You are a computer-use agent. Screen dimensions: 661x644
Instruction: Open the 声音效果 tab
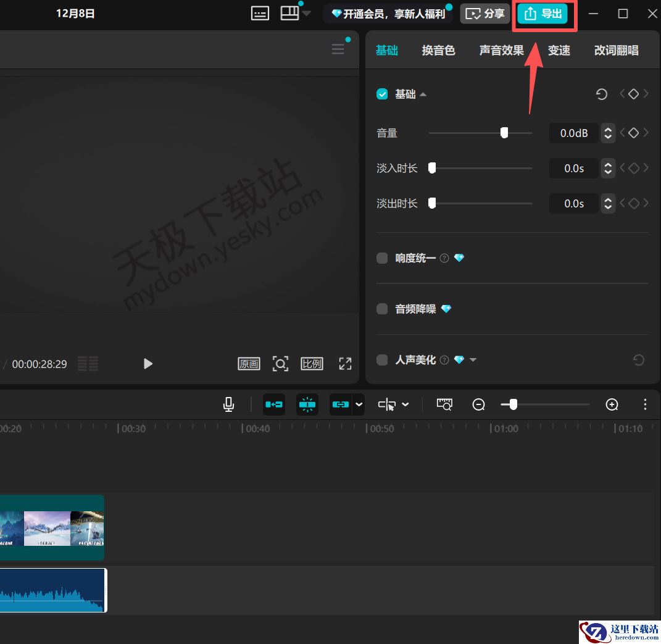click(501, 50)
